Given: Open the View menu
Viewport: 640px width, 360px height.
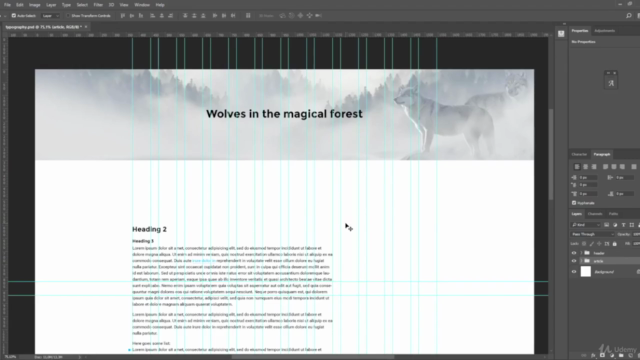Looking at the screenshot, I should [x=124, y=5].
